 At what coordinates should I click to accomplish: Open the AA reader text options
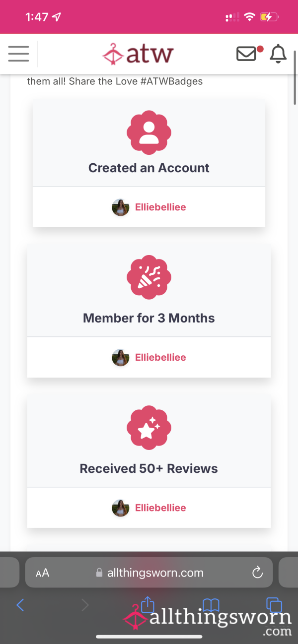pos(43,573)
